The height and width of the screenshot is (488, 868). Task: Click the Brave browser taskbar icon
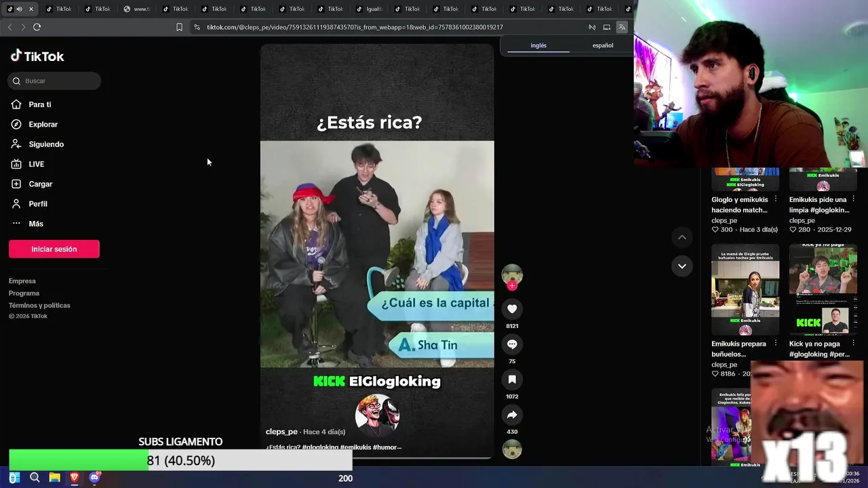point(75,478)
